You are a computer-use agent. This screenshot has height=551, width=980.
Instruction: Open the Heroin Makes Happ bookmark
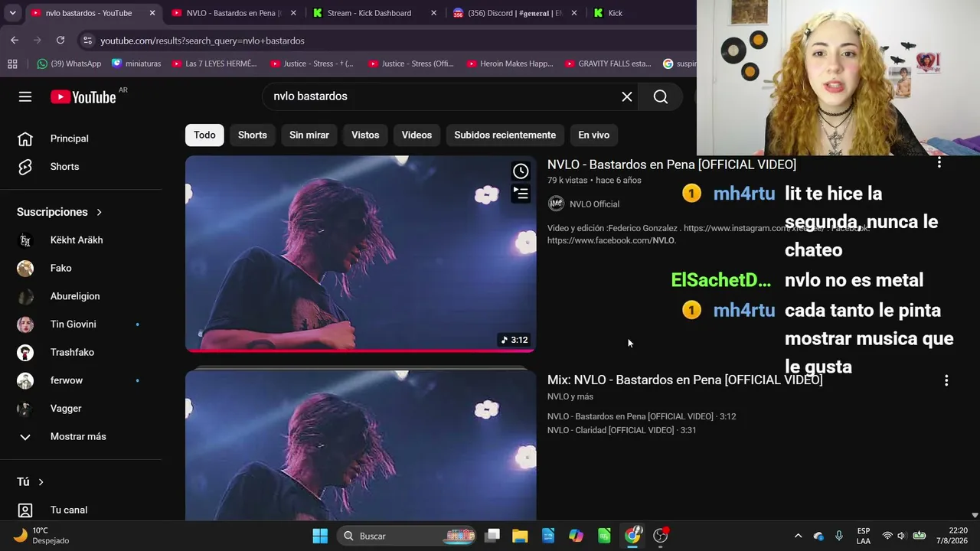(x=510, y=64)
